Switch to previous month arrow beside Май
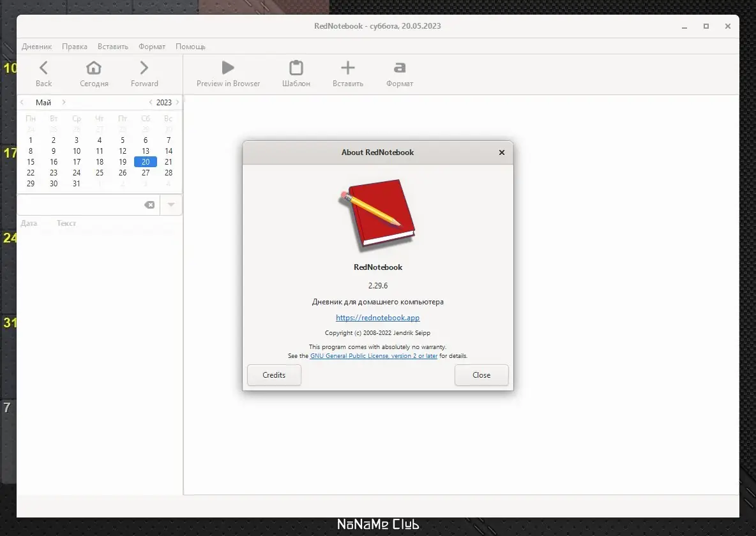 point(22,102)
